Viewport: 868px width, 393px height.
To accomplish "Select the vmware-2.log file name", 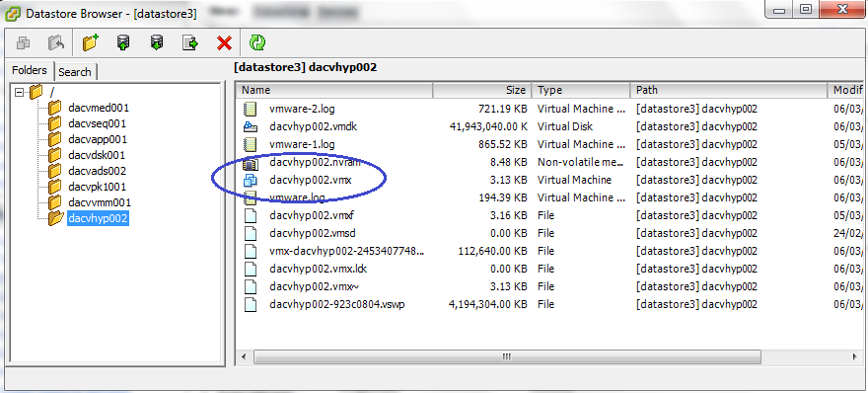I will pyautogui.click(x=302, y=109).
